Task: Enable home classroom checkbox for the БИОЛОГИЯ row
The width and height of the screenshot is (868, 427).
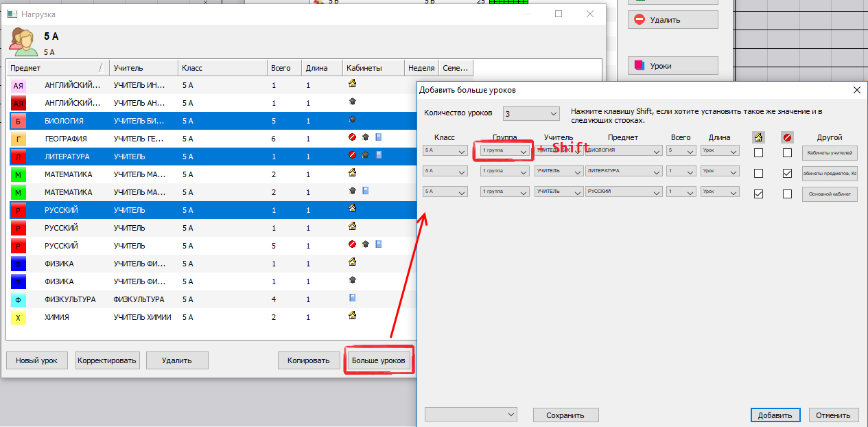Action: [x=758, y=153]
